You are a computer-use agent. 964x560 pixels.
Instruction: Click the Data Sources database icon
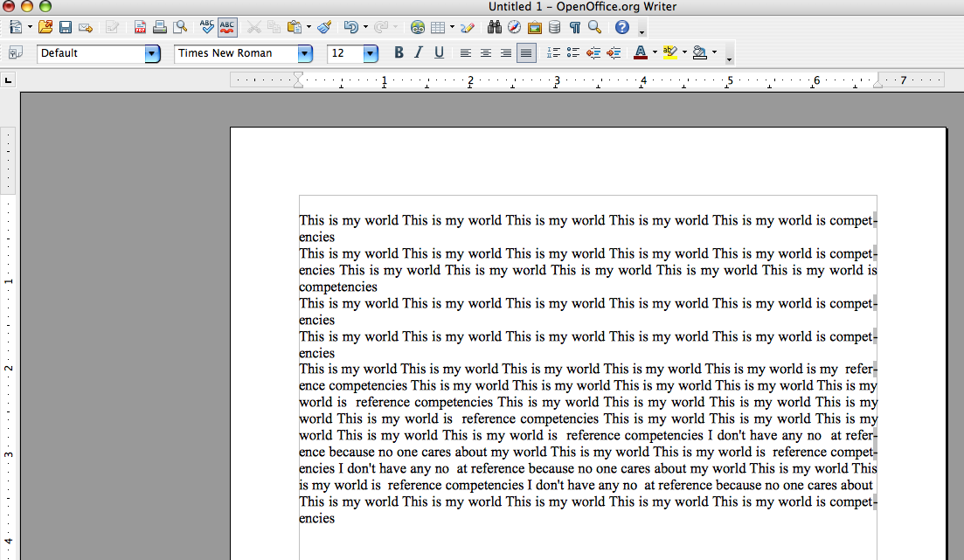555,27
